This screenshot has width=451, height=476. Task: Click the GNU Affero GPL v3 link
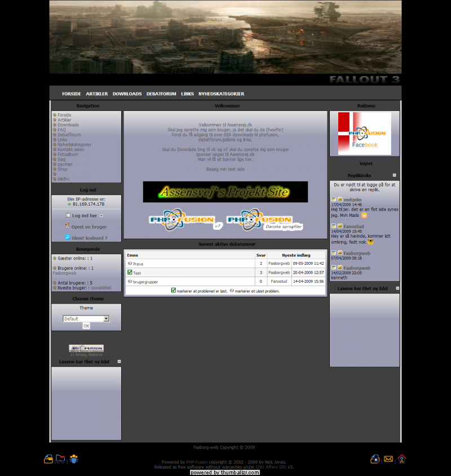(x=275, y=467)
